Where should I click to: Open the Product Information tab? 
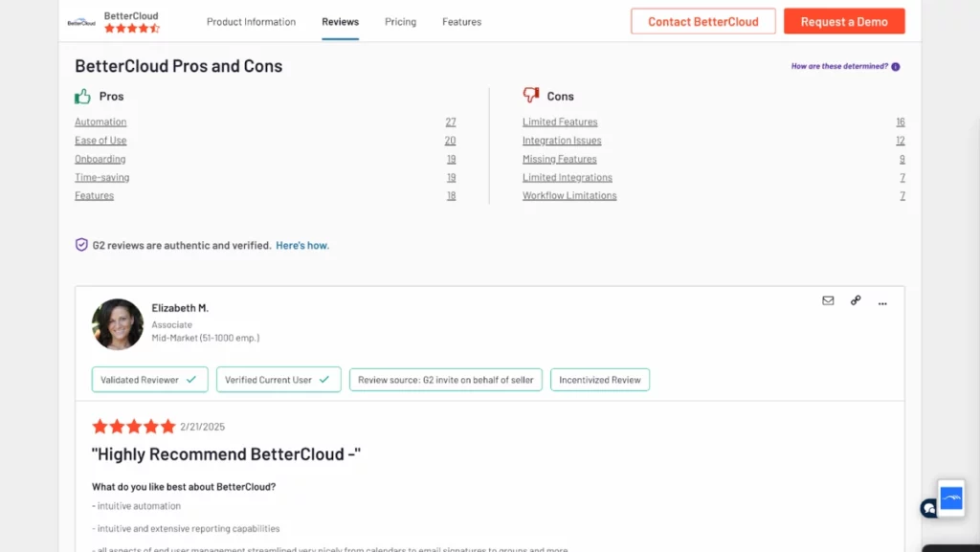coord(252,22)
